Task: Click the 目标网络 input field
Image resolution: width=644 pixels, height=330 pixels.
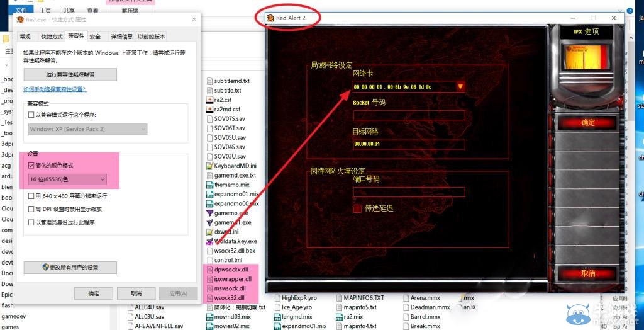Action: coord(409,144)
